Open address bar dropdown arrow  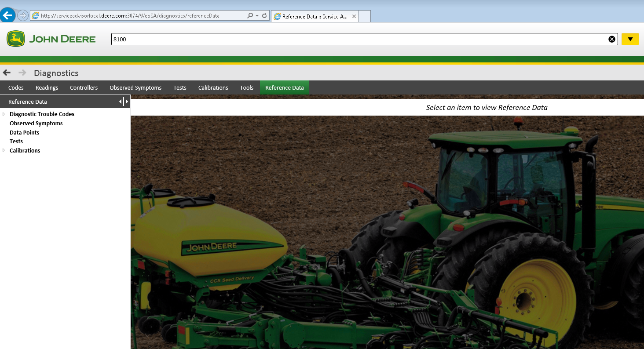coord(257,15)
